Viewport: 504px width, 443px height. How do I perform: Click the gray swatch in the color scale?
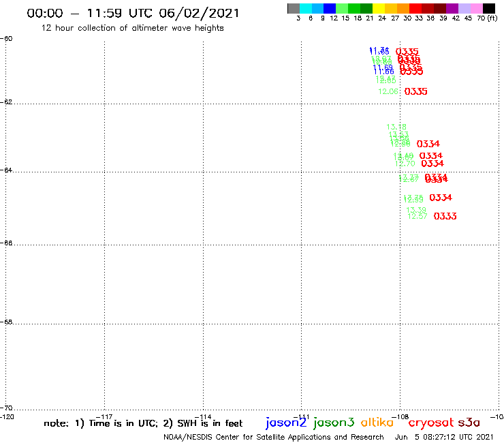(x=294, y=8)
